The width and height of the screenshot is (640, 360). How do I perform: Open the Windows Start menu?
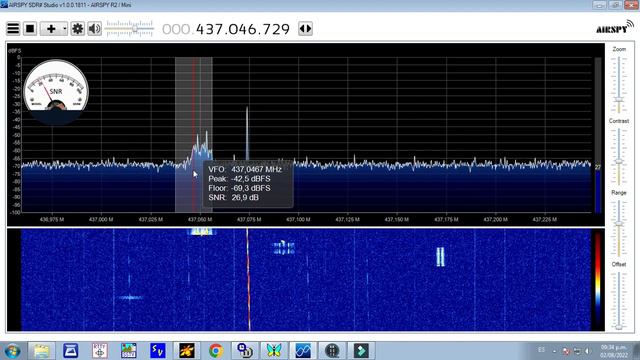(x=12, y=351)
